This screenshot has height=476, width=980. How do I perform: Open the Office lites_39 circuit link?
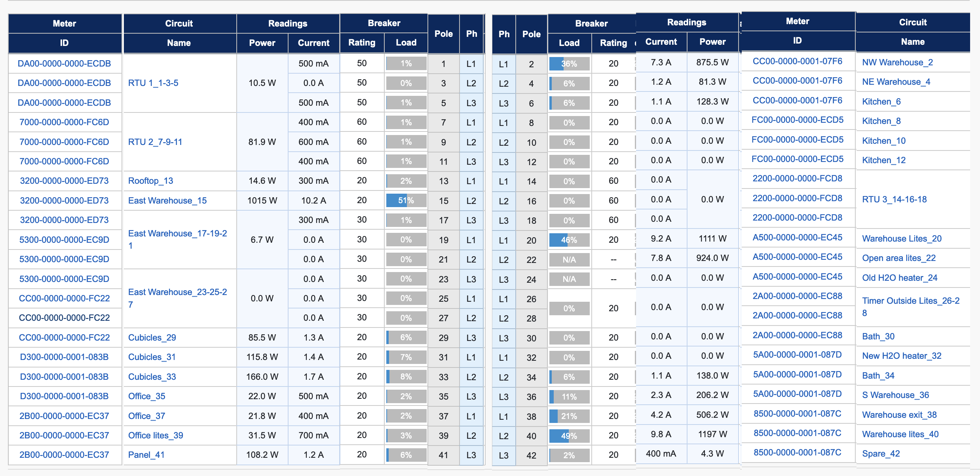pos(156,435)
